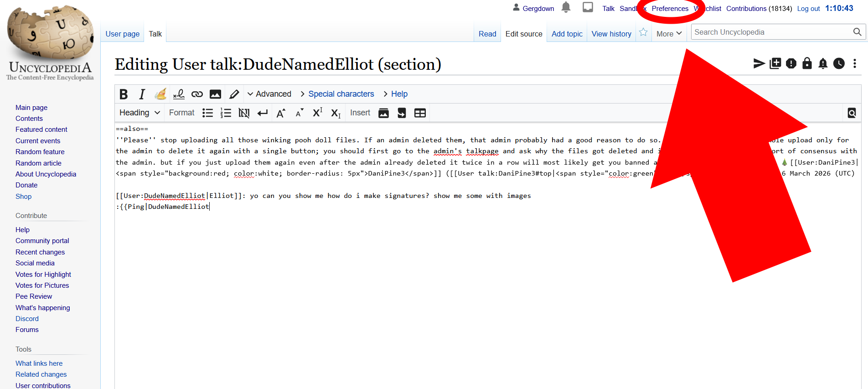Expand the More actions menu
Image resolution: width=868 pixels, height=389 pixels.
[669, 34]
